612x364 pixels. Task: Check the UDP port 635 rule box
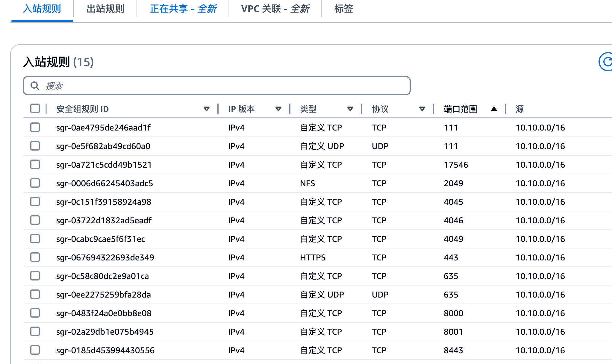point(35,295)
